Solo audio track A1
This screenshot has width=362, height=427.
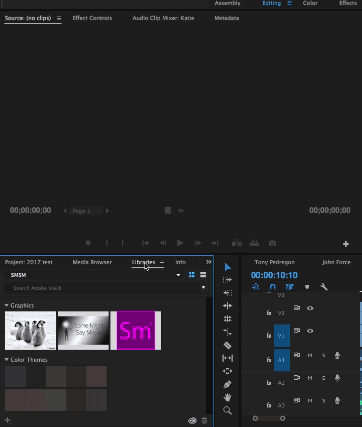323,356
